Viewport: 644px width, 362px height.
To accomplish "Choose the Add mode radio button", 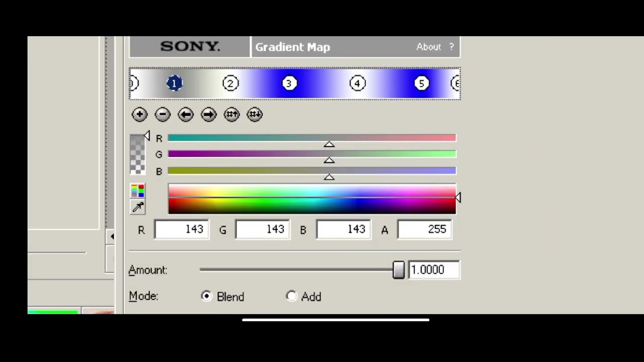I will click(x=292, y=296).
